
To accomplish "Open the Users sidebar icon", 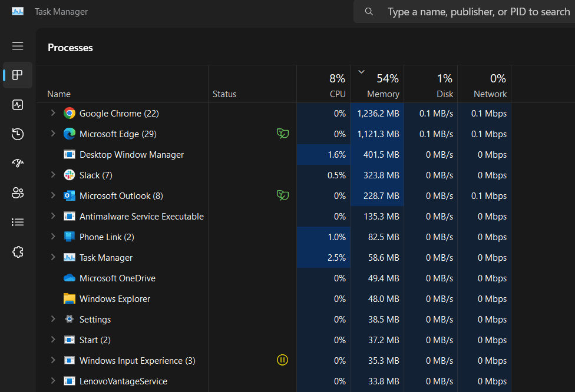I will (18, 192).
